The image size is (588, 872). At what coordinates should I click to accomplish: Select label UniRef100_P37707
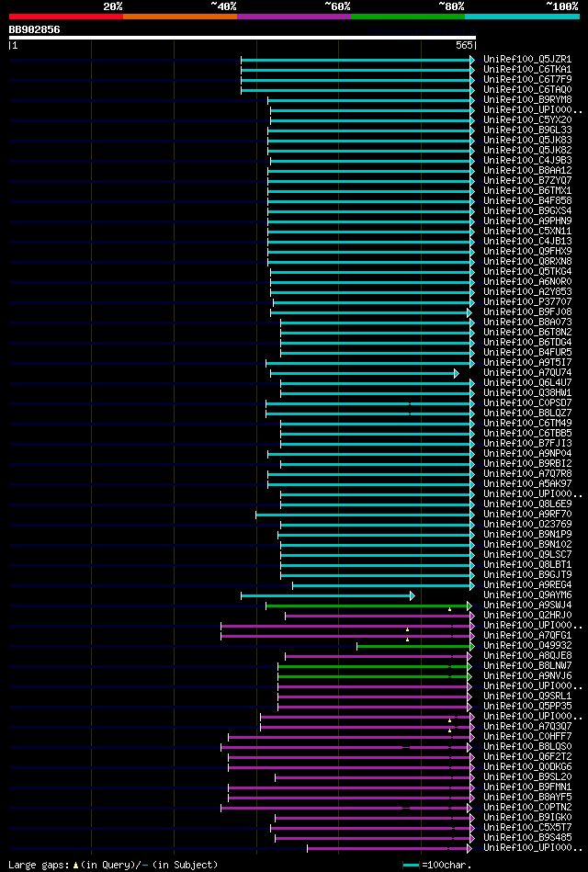(x=528, y=301)
